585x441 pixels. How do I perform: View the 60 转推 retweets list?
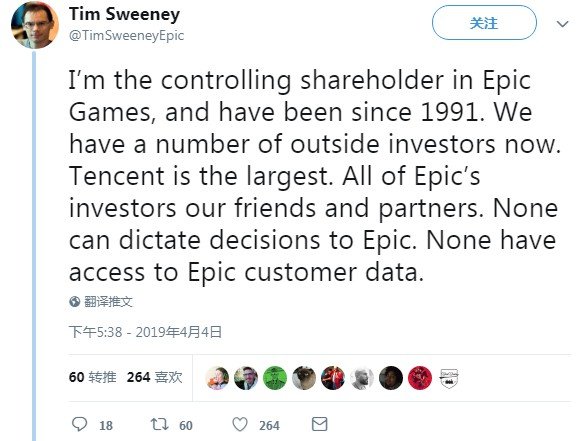(x=93, y=377)
